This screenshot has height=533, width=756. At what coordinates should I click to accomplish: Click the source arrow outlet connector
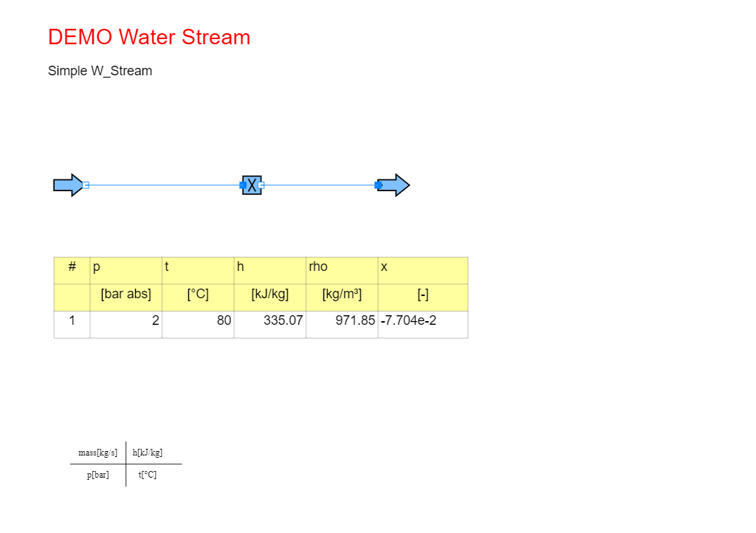(x=86, y=185)
